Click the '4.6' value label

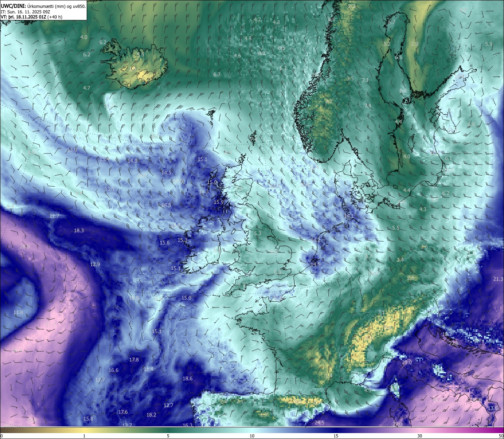pyautogui.click(x=237, y=56)
